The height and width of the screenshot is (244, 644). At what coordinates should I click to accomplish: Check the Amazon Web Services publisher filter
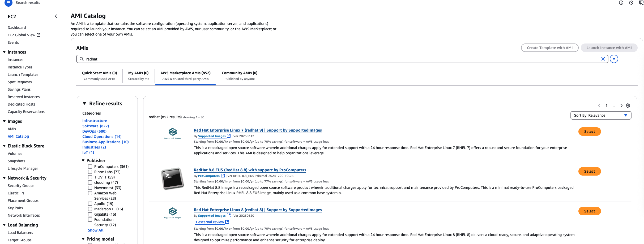(x=90, y=193)
